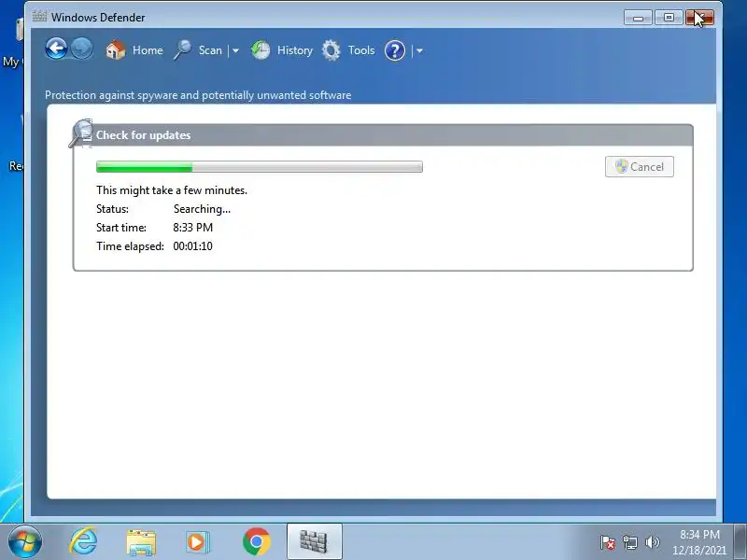The width and height of the screenshot is (747, 560).
Task: Click the Protection against spyware subtitle text
Action: pyautogui.click(x=198, y=95)
